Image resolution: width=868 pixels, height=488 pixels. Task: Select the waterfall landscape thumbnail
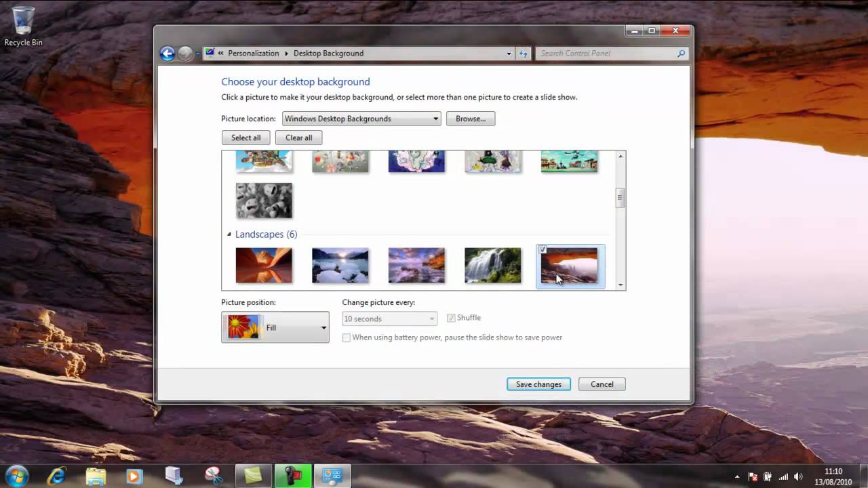click(x=493, y=265)
